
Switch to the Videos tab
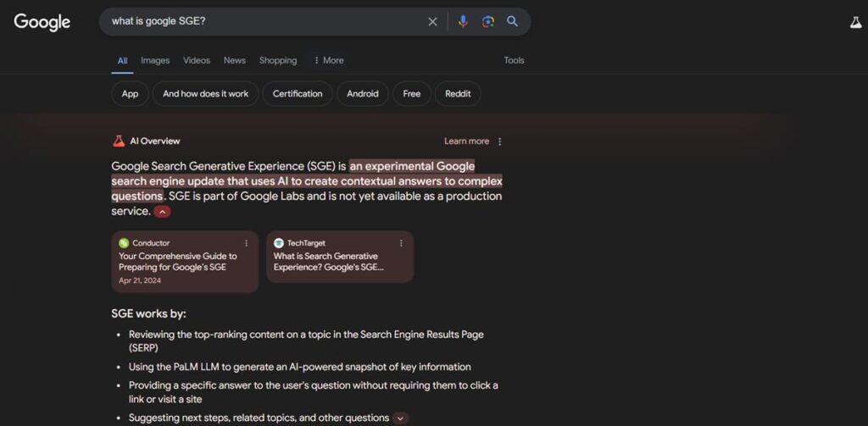(197, 60)
